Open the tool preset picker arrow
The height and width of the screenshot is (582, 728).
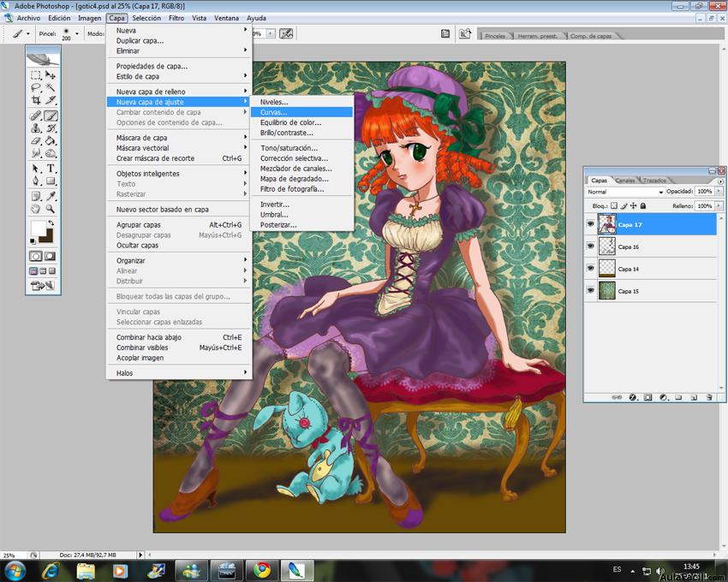(x=28, y=33)
